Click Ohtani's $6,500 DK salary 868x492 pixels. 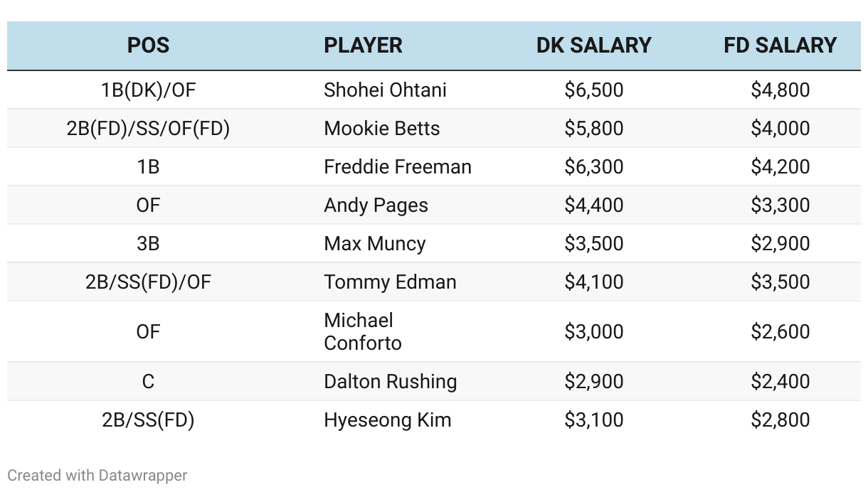593,90
